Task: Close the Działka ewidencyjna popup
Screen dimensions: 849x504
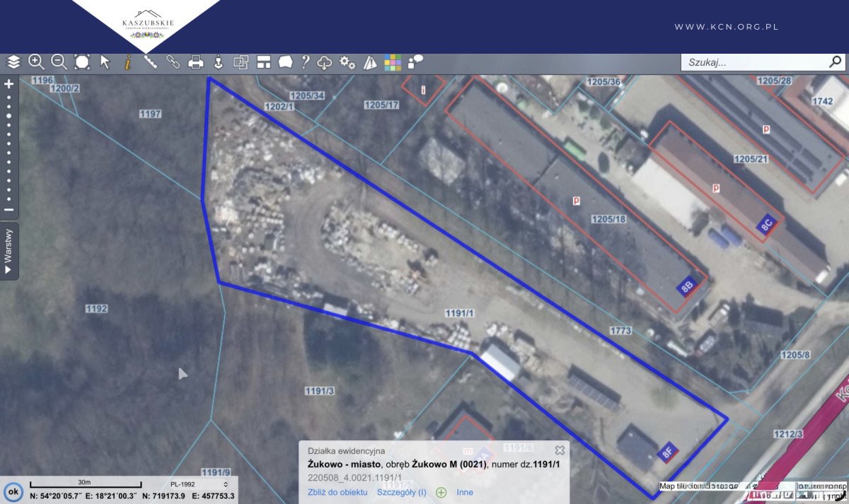Action: click(x=560, y=450)
